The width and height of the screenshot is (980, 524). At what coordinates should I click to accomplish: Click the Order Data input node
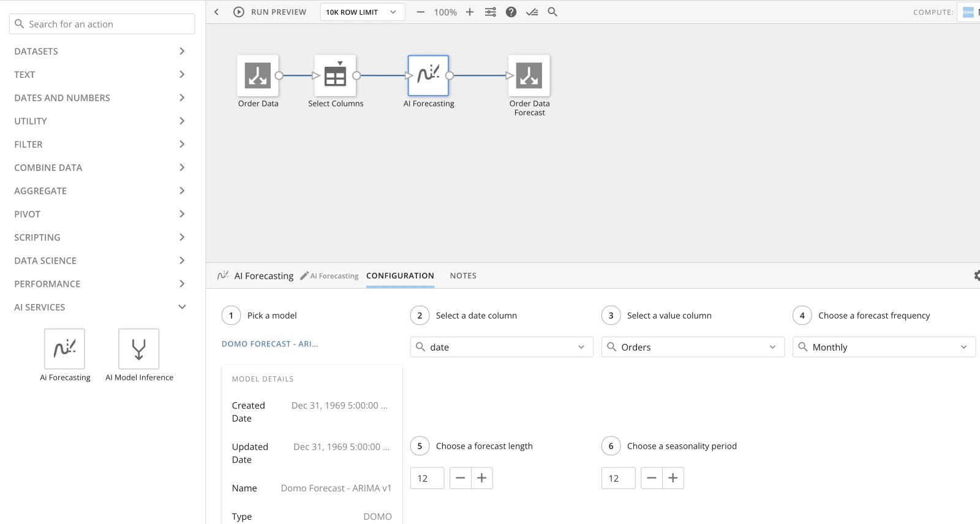(258, 75)
